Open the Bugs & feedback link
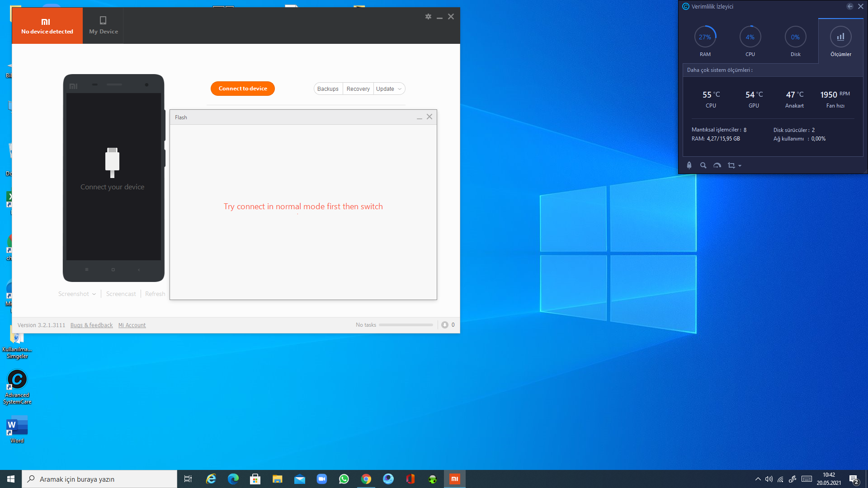Image resolution: width=868 pixels, height=488 pixels. coord(91,325)
